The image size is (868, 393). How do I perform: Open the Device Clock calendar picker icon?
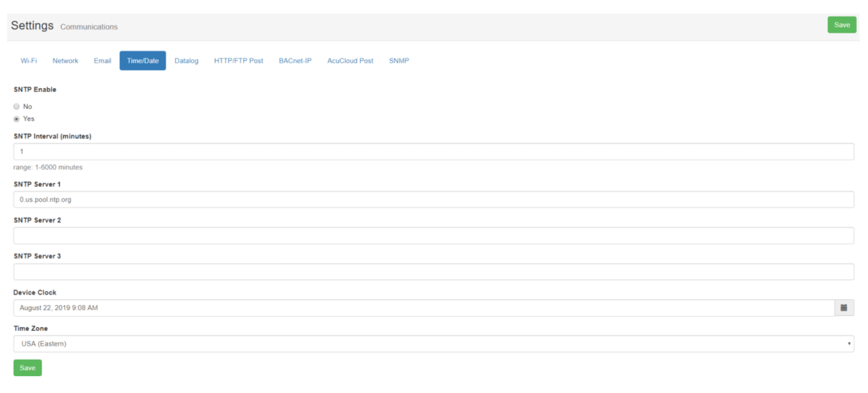[x=843, y=308]
